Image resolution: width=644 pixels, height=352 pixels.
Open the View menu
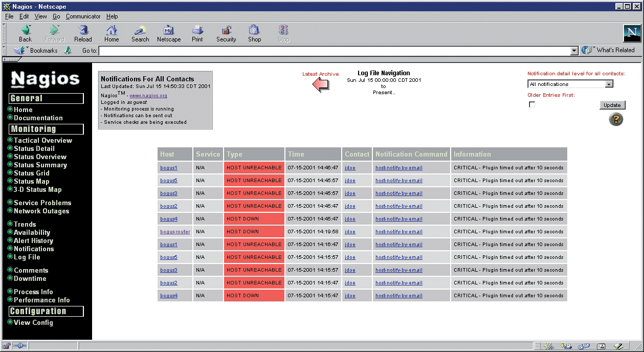click(x=40, y=16)
